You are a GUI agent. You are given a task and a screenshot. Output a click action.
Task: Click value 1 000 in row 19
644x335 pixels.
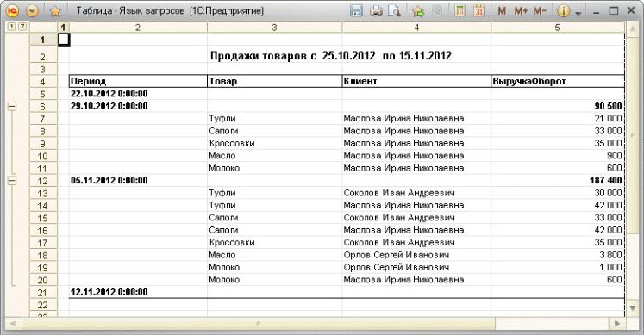[610, 267]
